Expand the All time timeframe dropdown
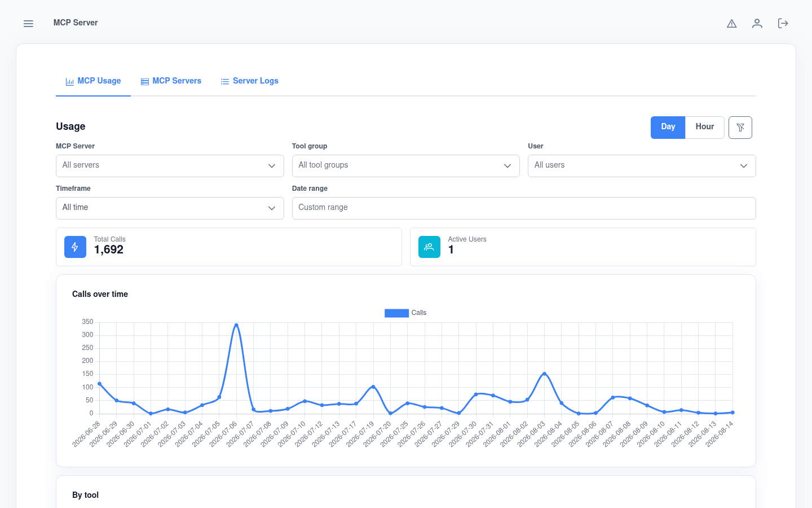The height and width of the screenshot is (508, 812). click(x=170, y=208)
